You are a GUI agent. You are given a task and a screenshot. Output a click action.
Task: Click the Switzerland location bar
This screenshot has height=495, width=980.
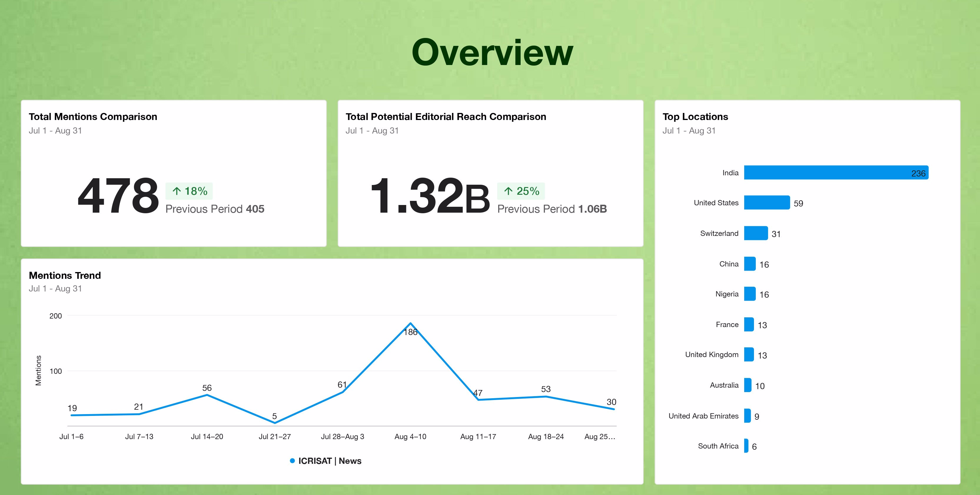click(755, 233)
